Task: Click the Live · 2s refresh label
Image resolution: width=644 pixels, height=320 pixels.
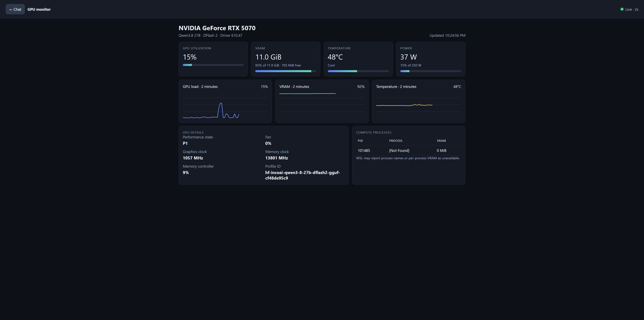Action: pyautogui.click(x=632, y=9)
